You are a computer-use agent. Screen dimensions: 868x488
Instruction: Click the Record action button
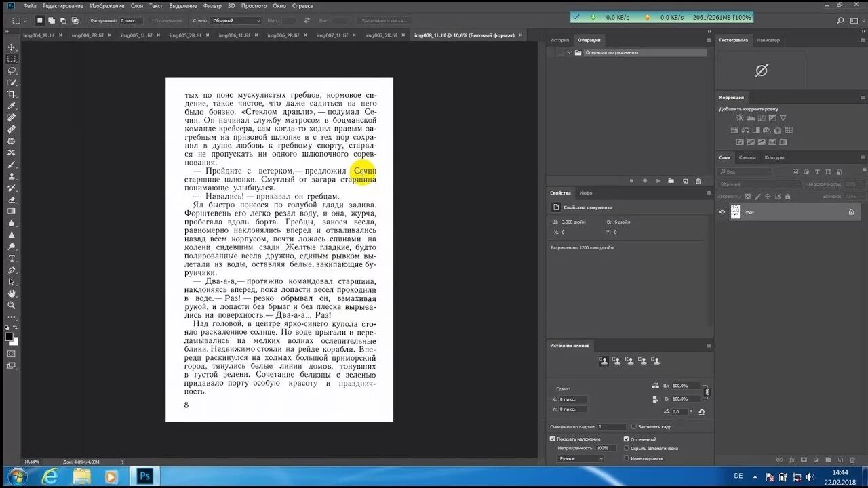(x=644, y=181)
